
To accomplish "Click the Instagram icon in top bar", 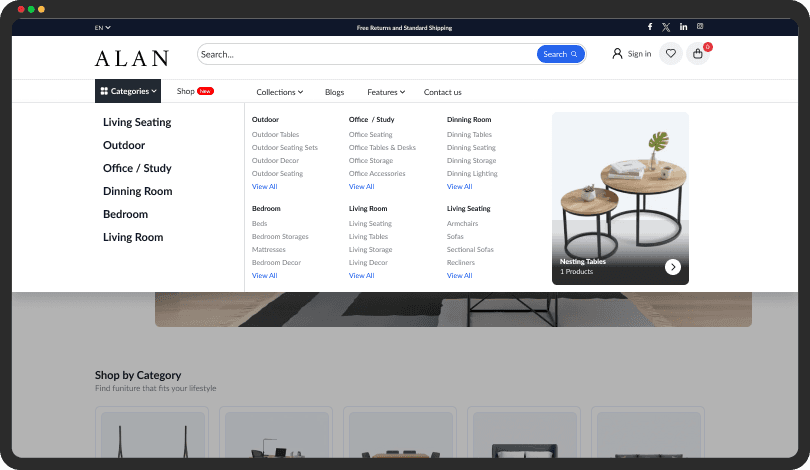I will [700, 26].
